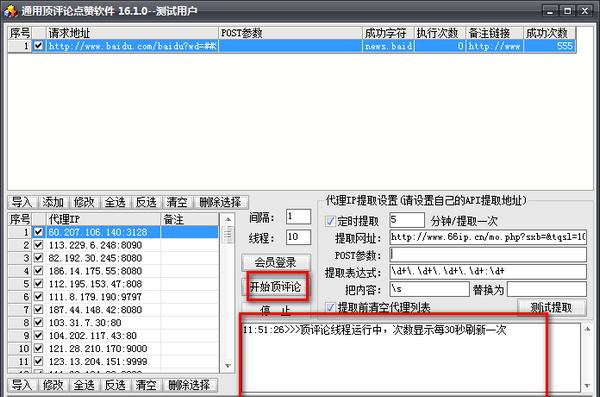Select proxy row 123.13.204.151:9999
The image size is (600, 397).
coord(113,361)
